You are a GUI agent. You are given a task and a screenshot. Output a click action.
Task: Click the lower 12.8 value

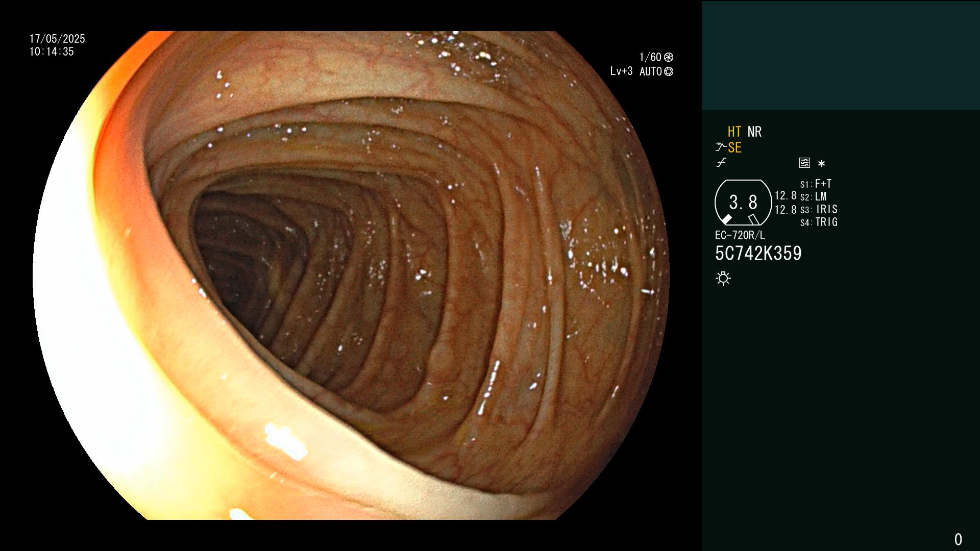pyautogui.click(x=786, y=210)
